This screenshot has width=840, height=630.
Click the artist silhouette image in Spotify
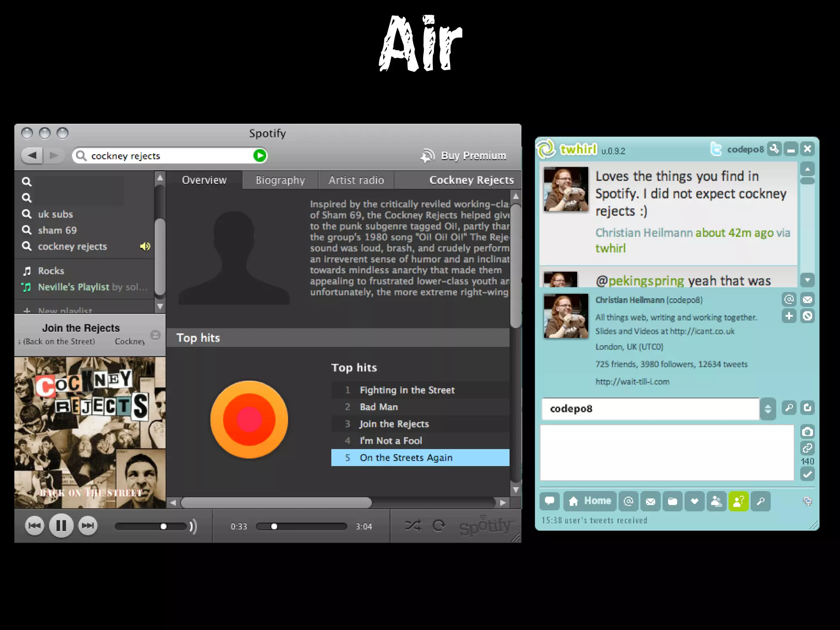coord(234,258)
